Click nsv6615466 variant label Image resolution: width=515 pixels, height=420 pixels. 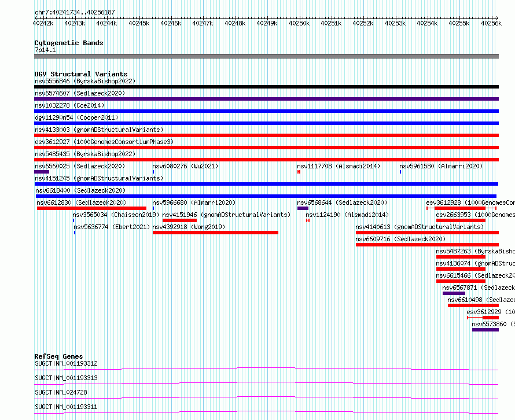pyautogui.click(x=475, y=275)
